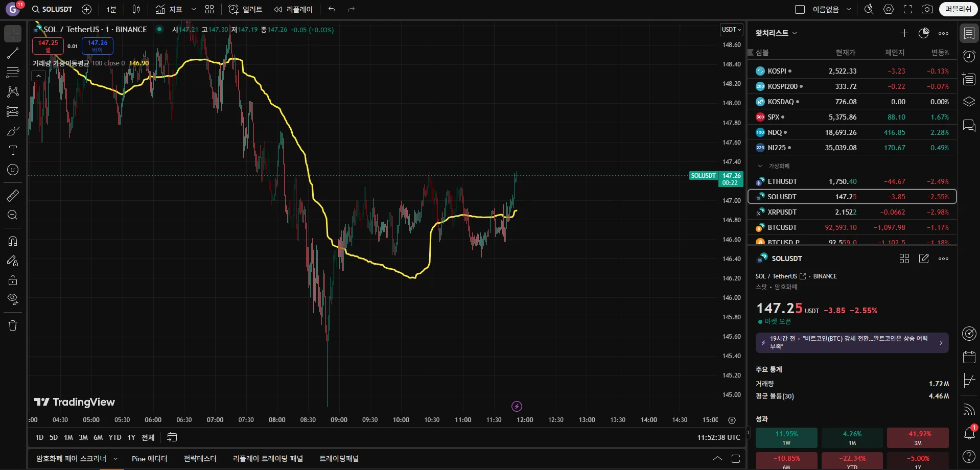Expand the crypto screener dropdown arrow
Screen dimensions: 980x470
point(115,459)
